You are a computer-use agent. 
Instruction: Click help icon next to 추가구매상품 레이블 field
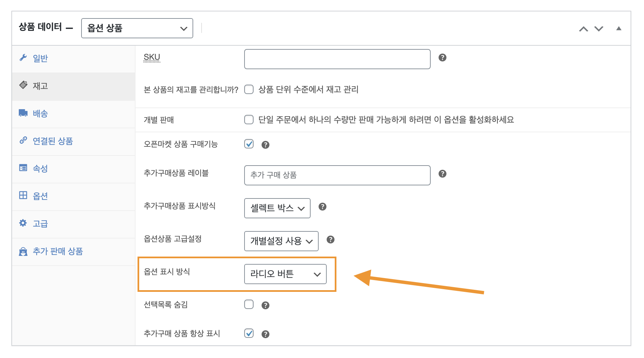442,174
